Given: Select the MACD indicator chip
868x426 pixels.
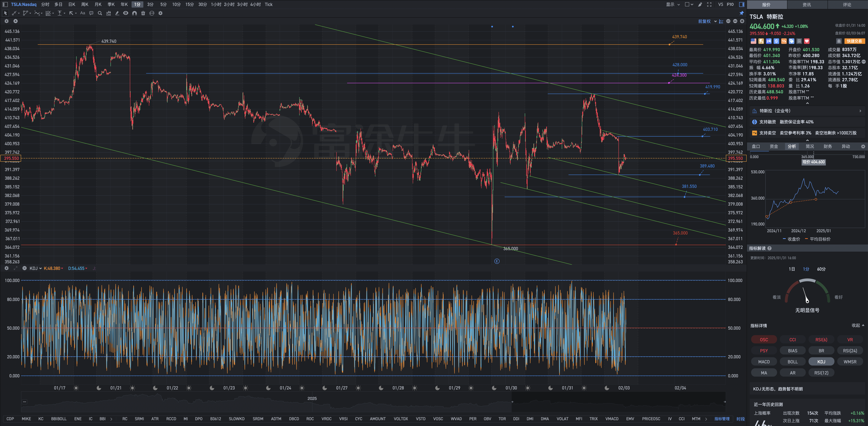Looking at the screenshot, I should pos(764,362).
